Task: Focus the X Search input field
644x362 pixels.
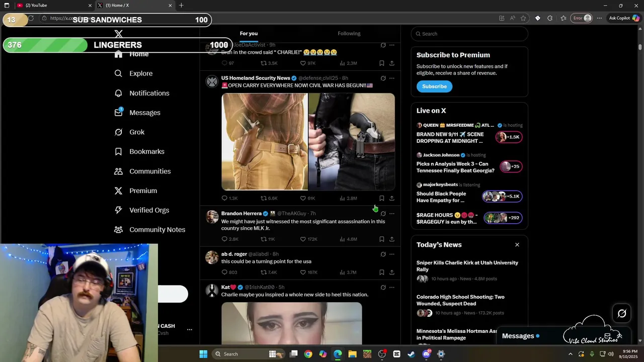Action: 469,34
